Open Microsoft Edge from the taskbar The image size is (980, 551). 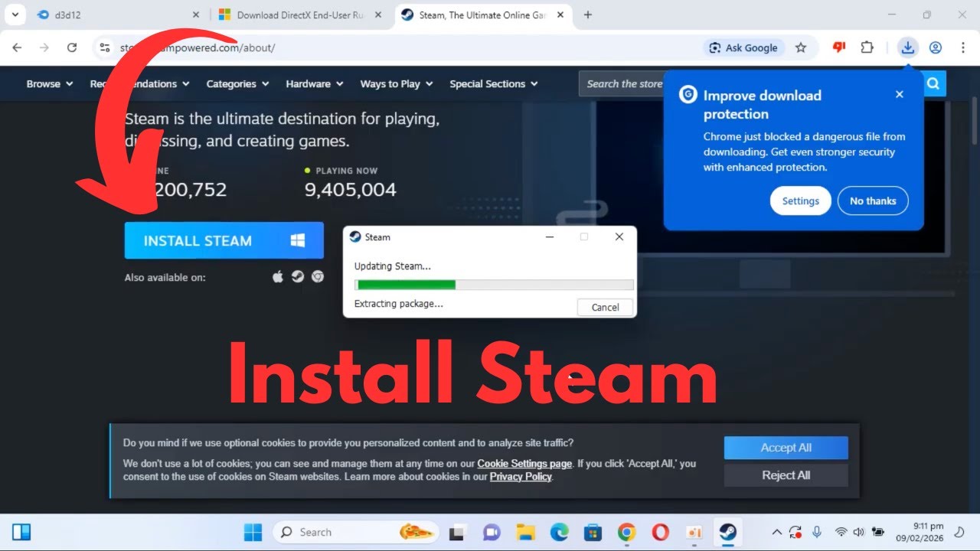(x=560, y=532)
